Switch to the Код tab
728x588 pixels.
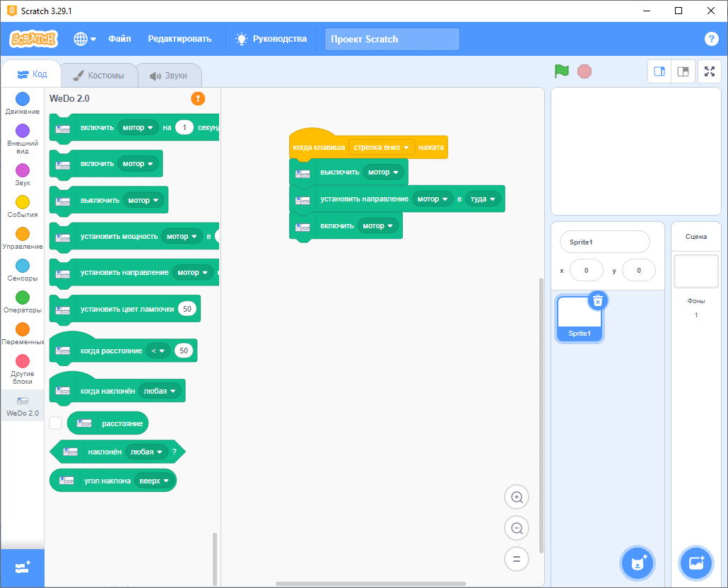pyautogui.click(x=32, y=74)
